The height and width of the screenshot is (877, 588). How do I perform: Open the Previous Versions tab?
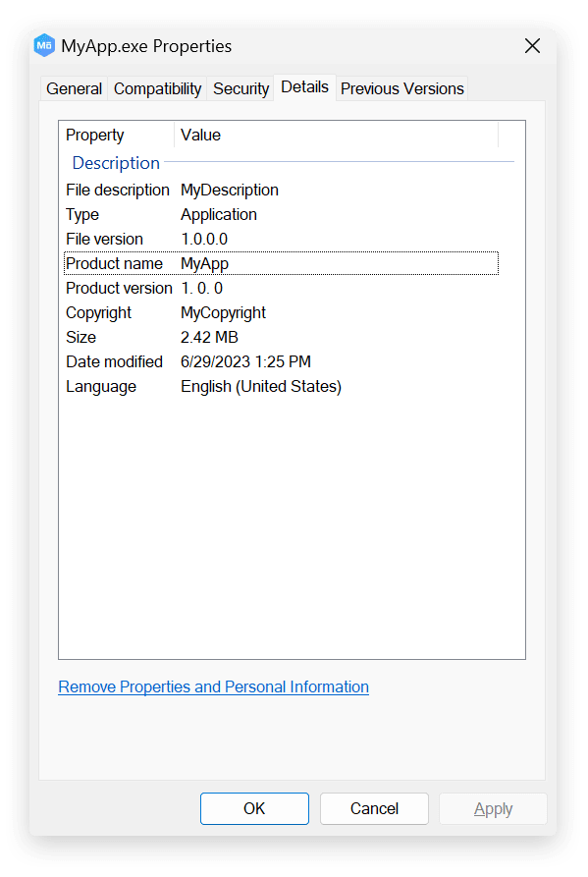[401, 88]
